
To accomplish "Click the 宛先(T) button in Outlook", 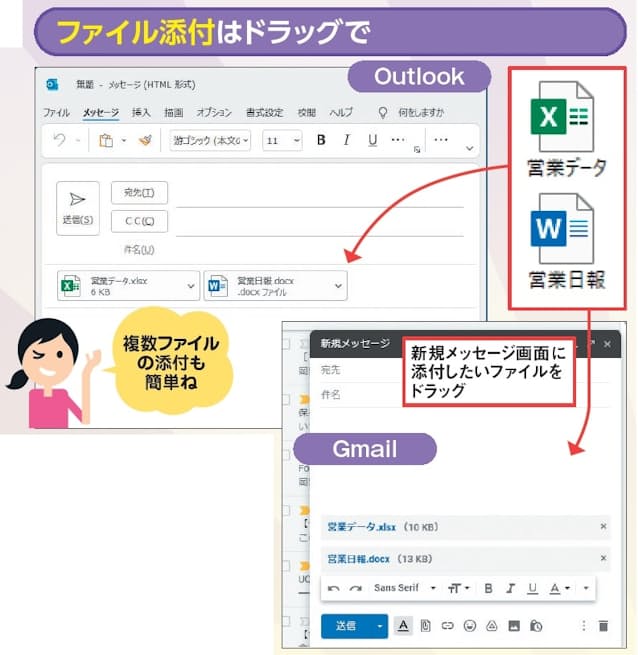I will point(139,193).
